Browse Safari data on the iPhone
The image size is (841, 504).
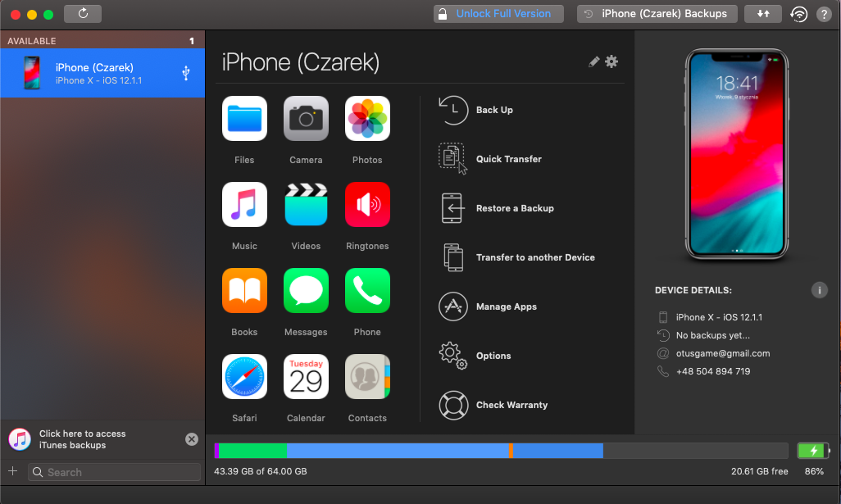pyautogui.click(x=244, y=376)
